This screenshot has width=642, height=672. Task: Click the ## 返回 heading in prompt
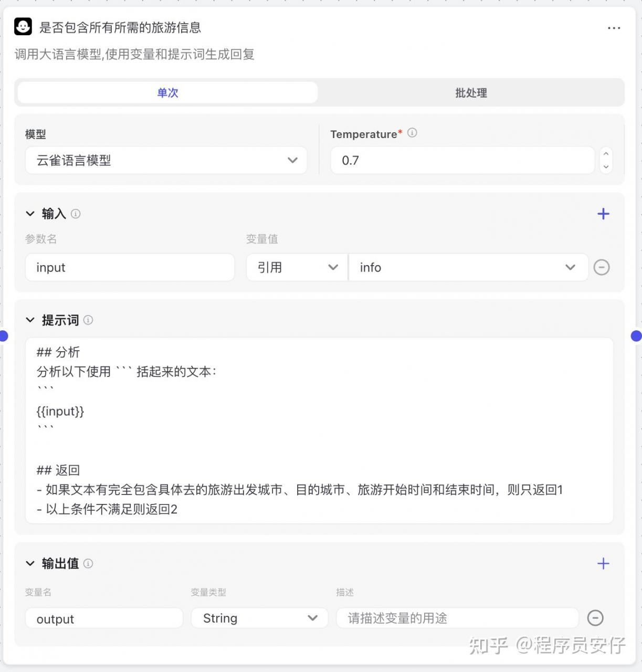click(58, 470)
